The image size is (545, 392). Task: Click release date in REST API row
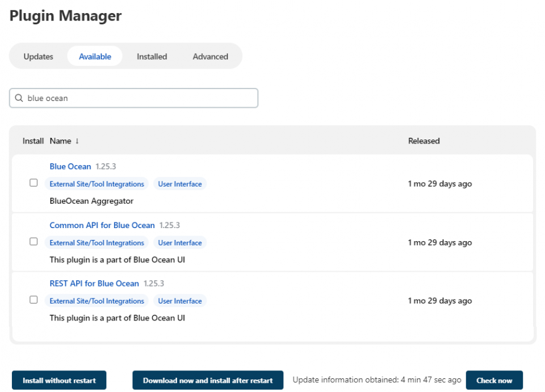pyautogui.click(x=439, y=301)
